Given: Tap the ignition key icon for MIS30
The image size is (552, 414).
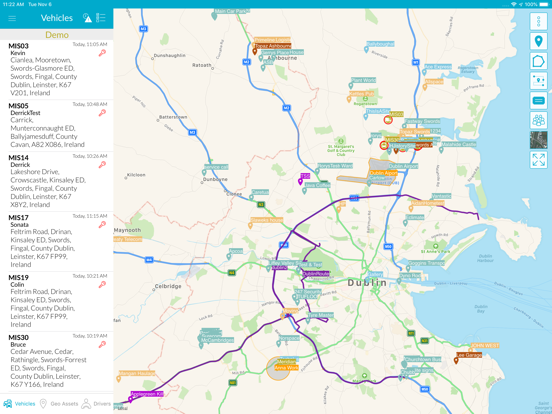Looking at the screenshot, I should tap(102, 344).
